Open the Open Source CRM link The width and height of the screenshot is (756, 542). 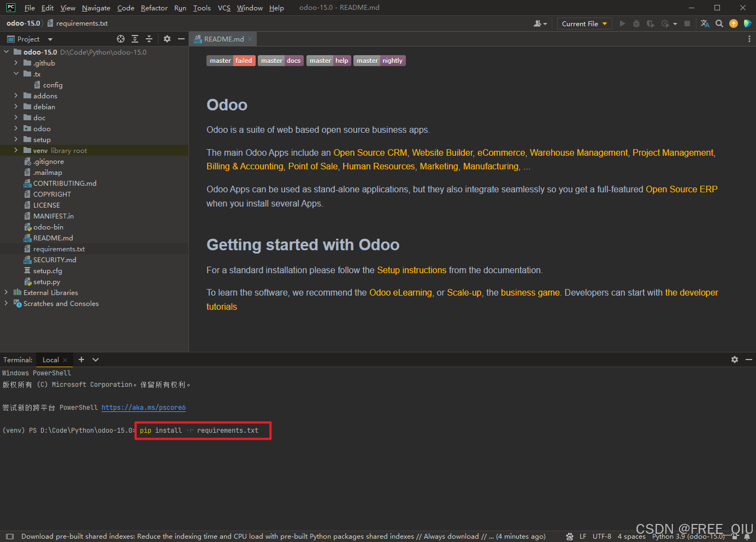tap(370, 152)
